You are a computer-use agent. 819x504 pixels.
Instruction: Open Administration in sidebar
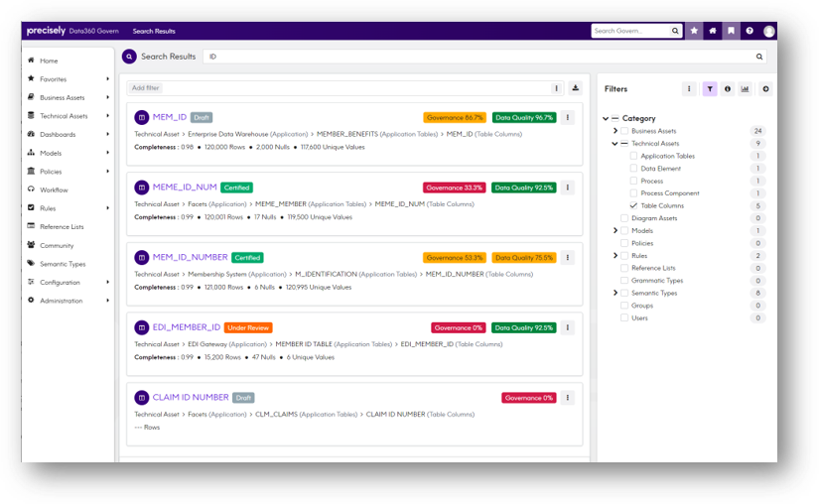tap(62, 301)
